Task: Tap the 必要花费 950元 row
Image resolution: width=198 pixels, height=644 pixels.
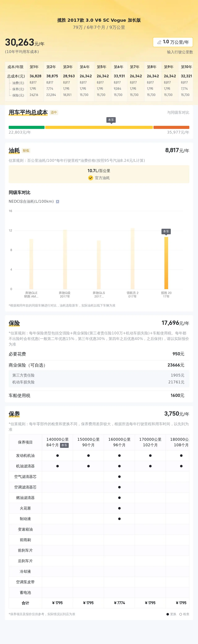Action: (99, 354)
